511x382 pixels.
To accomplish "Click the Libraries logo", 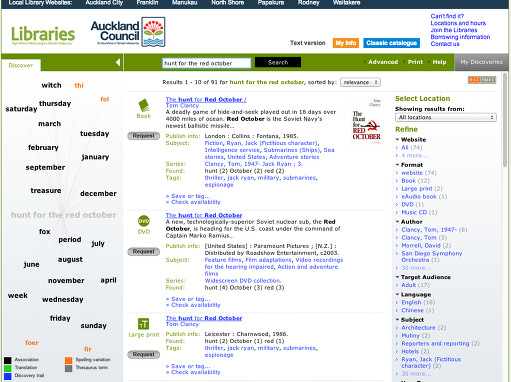I will coord(43,35).
